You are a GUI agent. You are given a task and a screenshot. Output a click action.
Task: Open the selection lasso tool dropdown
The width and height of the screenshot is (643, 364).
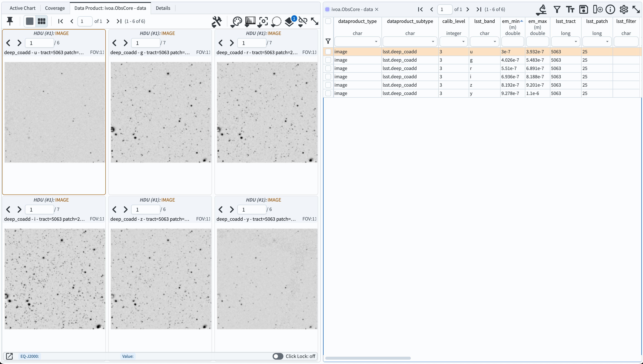[x=276, y=22]
